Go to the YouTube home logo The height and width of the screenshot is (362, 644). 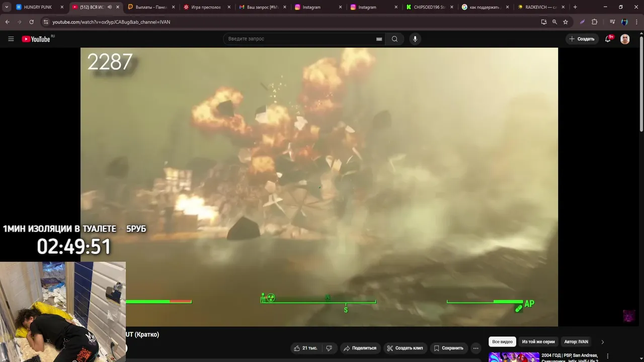pos(36,39)
